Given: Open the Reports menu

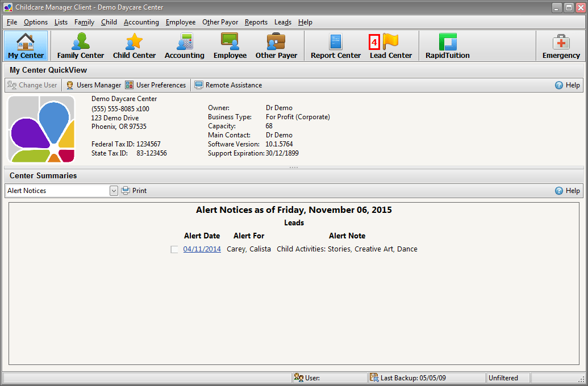Looking at the screenshot, I should (x=256, y=22).
